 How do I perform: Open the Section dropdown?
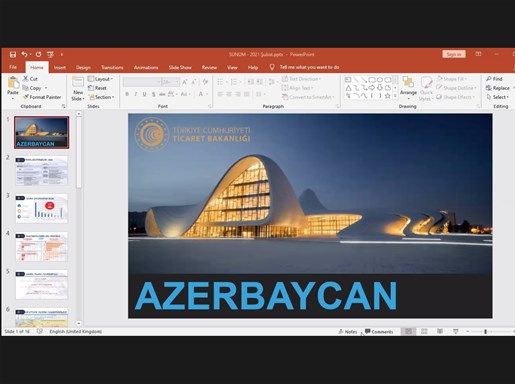tap(102, 97)
